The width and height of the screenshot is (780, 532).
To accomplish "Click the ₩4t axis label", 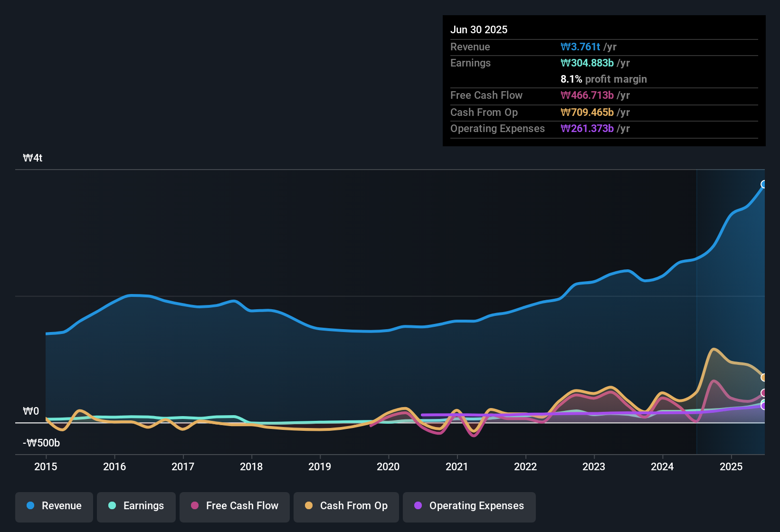I will (33, 158).
